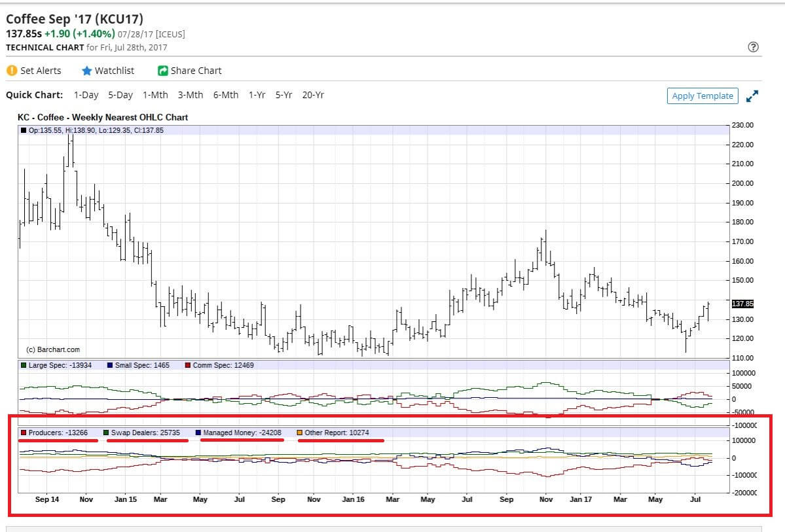The width and height of the screenshot is (785, 532).
Task: Click the Set Alerts exclamation icon
Action: pos(12,71)
